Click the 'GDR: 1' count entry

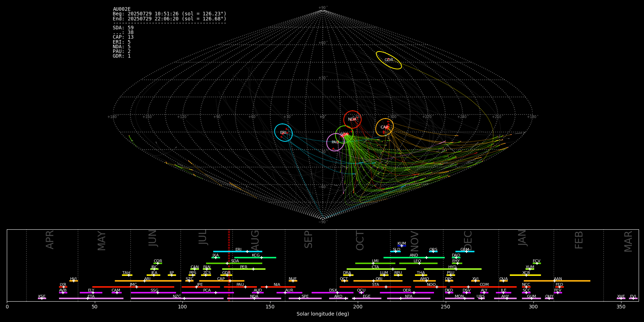coord(122,56)
